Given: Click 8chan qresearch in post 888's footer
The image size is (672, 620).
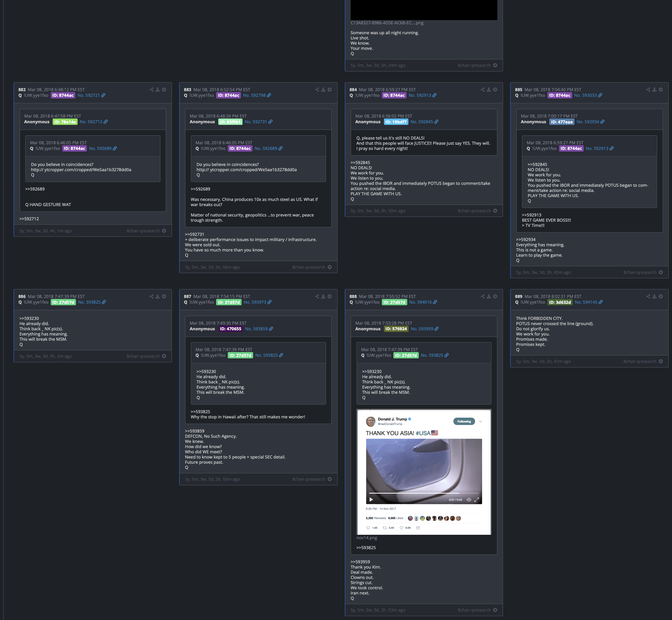Looking at the screenshot, I should pyautogui.click(x=474, y=610).
